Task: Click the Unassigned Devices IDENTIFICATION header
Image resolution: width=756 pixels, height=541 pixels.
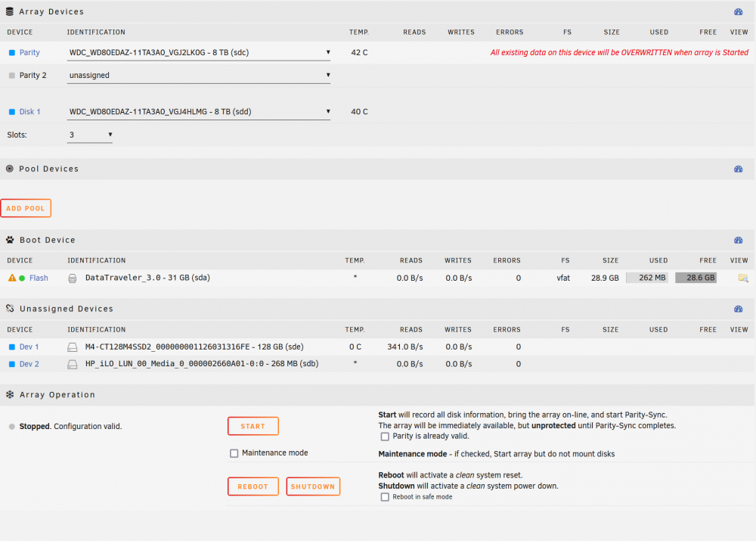Action: [97, 330]
